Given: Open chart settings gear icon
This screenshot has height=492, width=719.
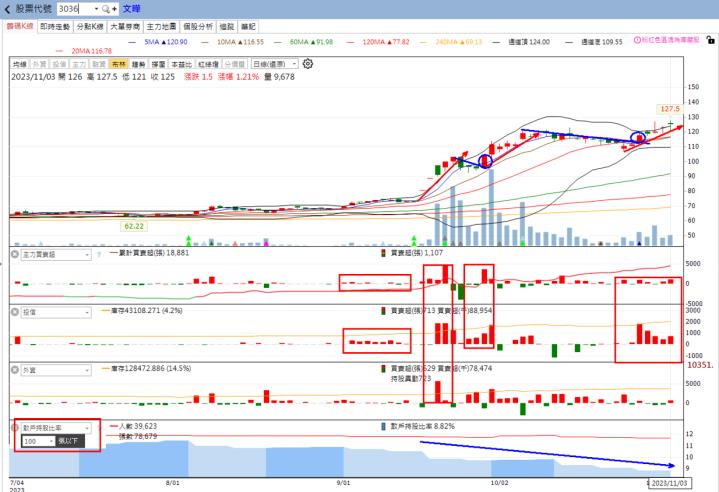Looking at the screenshot, I should pyautogui.click(x=308, y=64).
